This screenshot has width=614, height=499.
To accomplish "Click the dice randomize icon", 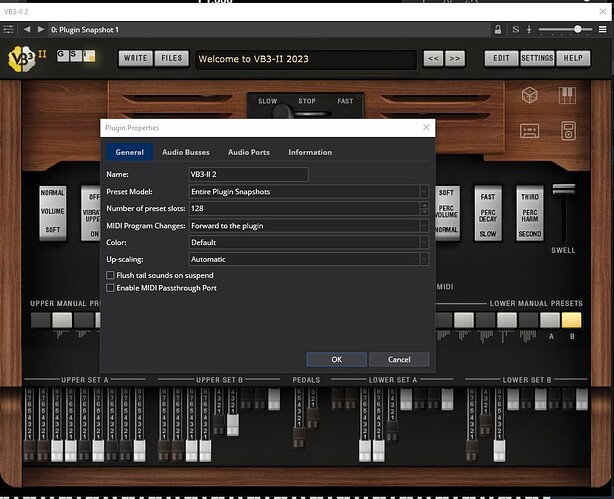I will (x=529, y=95).
